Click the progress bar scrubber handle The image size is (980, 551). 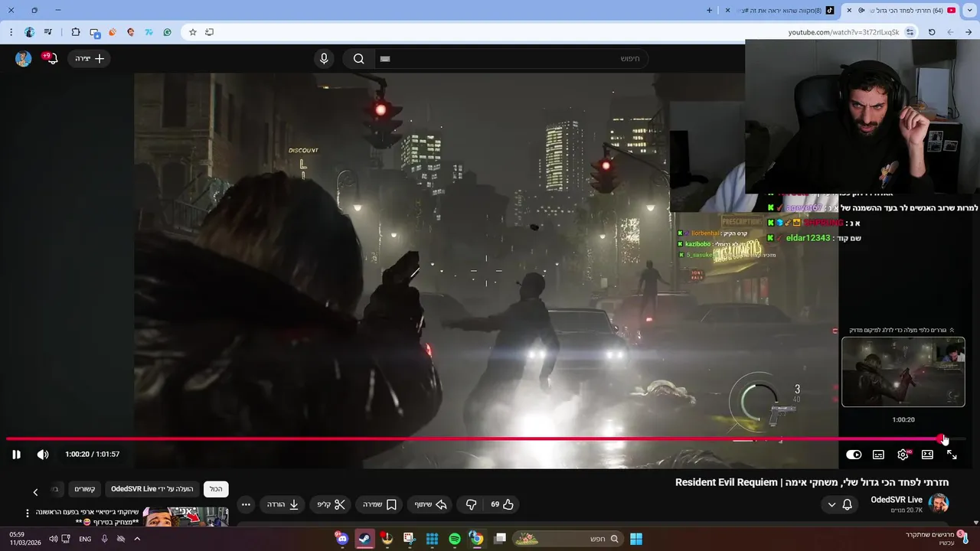point(942,439)
